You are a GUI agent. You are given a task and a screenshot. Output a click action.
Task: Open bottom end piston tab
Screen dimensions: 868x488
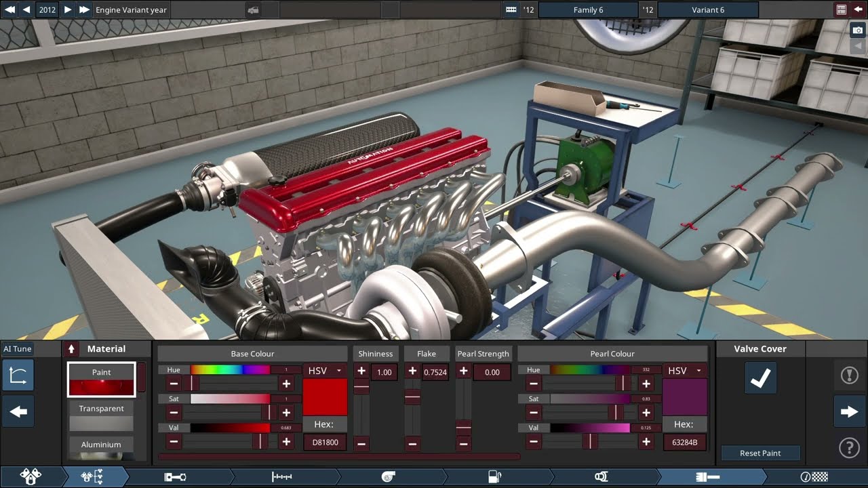175,477
